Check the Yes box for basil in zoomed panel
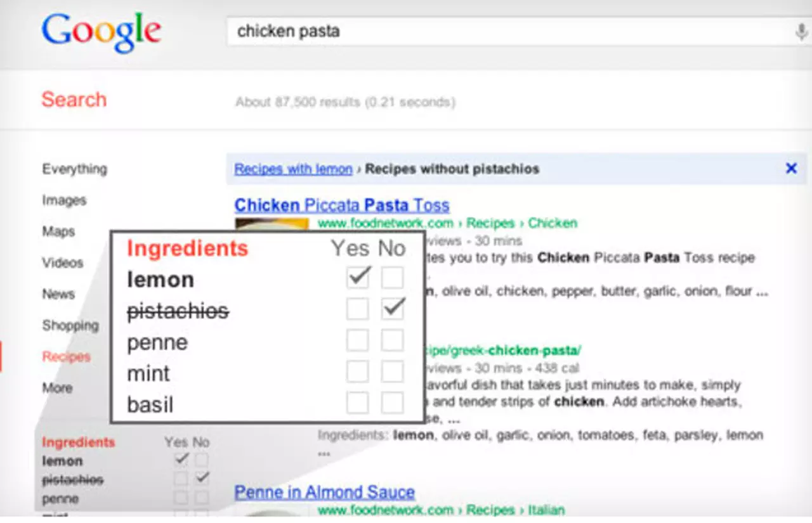This screenshot has width=812, height=523. (358, 403)
